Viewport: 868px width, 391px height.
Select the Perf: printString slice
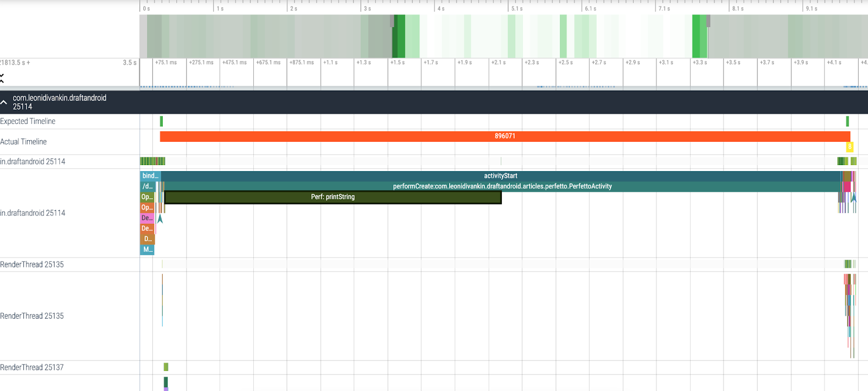pos(333,197)
